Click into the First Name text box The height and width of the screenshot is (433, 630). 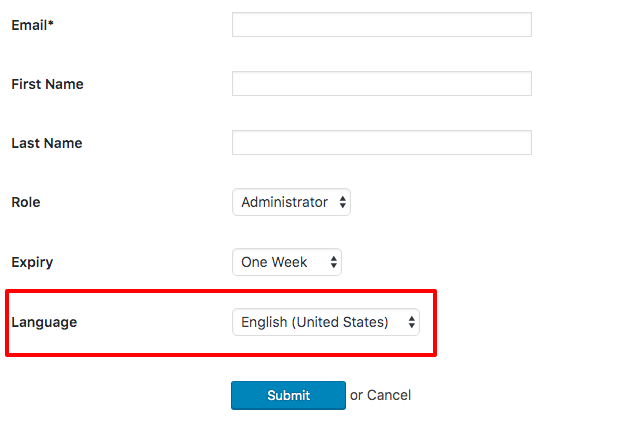point(381,84)
